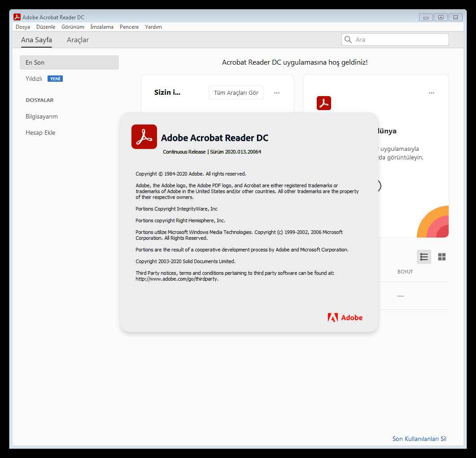The height and width of the screenshot is (458, 476).
Task: Click the Acrobat logo in About dialog
Action: [x=144, y=137]
